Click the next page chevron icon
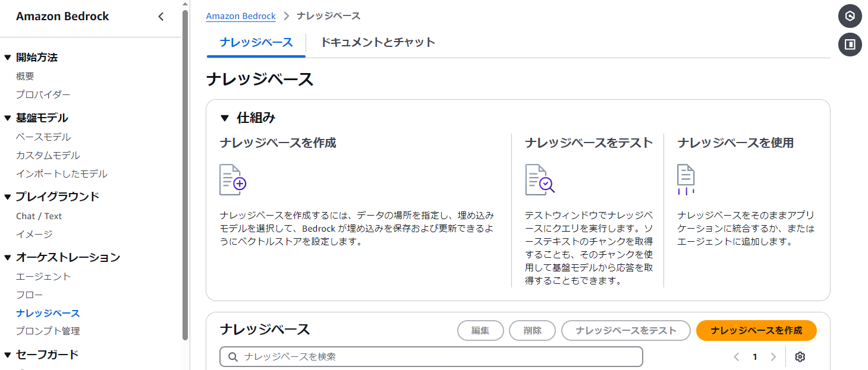Viewport: 868px width, 370px height. [x=773, y=356]
